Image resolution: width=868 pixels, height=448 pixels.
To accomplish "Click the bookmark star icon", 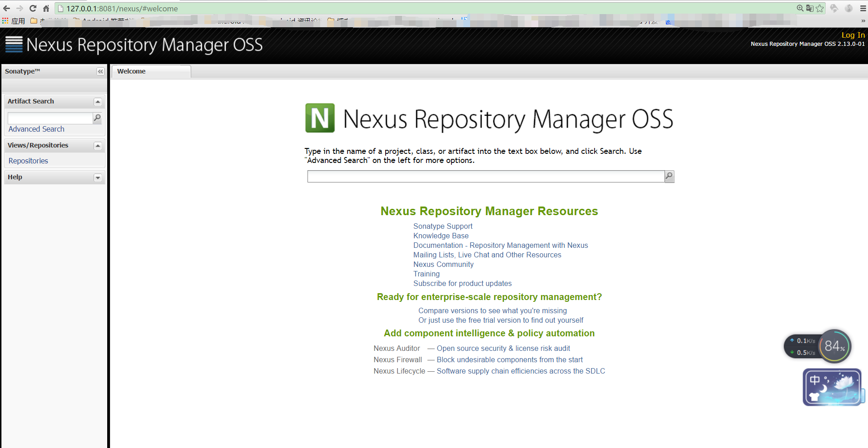I will (x=820, y=8).
